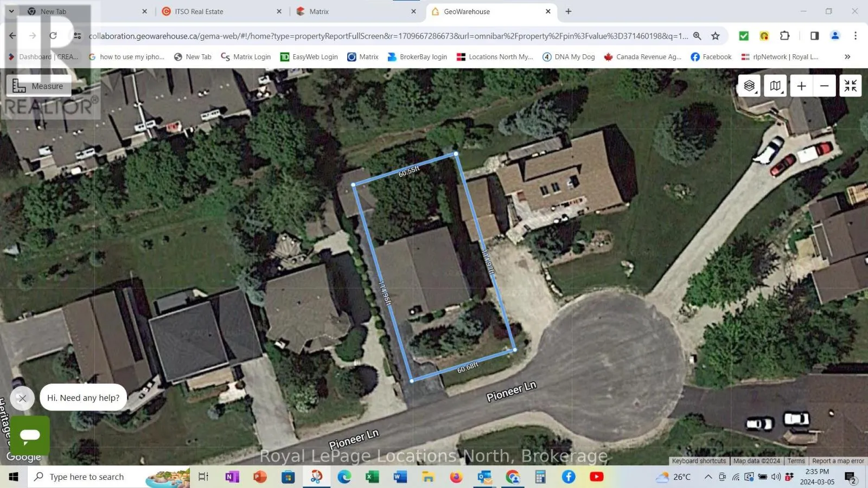Open Keyboard shortcuts on map
The image size is (868, 488).
click(699, 461)
